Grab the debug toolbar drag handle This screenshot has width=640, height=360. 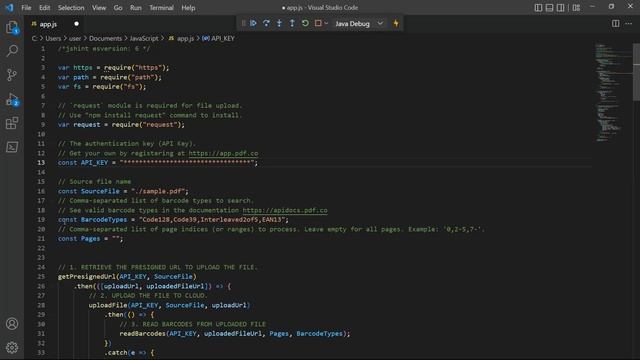coord(243,24)
